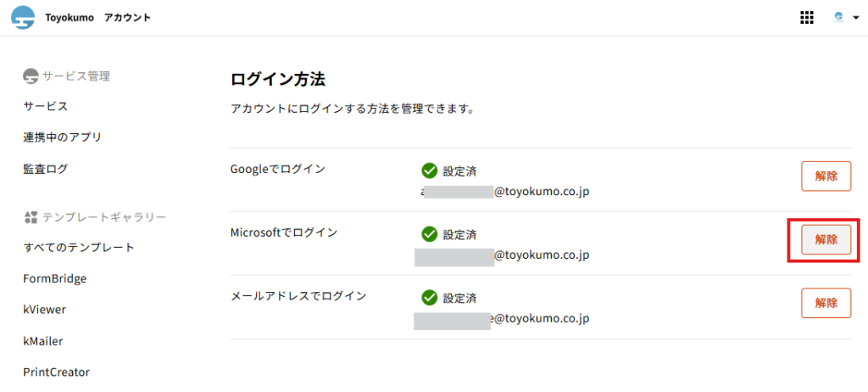
Task: Click the サービス管理 section icon
Action: (31, 76)
